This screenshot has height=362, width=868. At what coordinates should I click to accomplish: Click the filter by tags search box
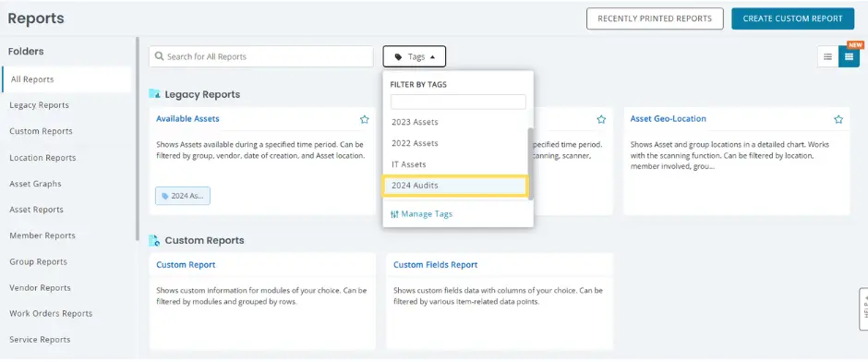(458, 102)
